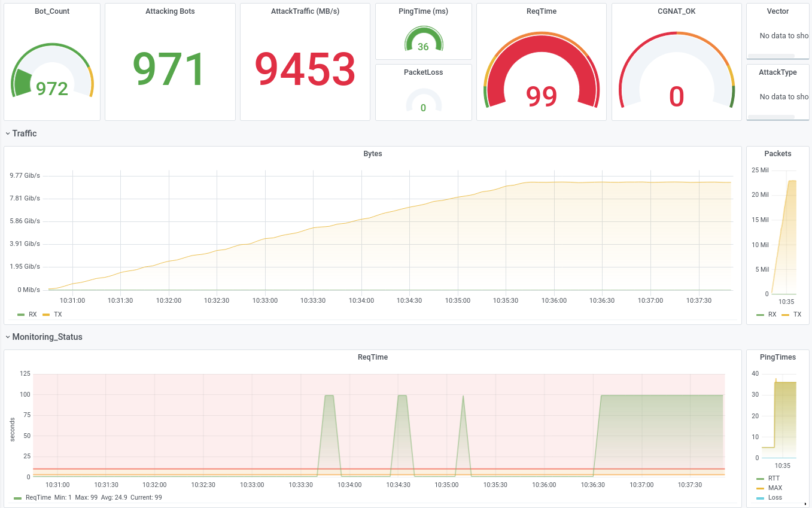Click the 10:36:00 label in Bytes chart
Image resolution: width=812 pixels, height=508 pixels.
coord(554,300)
